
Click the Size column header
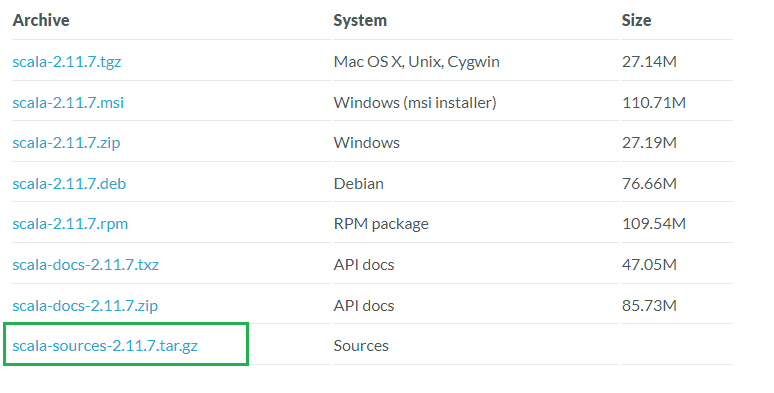click(x=636, y=20)
